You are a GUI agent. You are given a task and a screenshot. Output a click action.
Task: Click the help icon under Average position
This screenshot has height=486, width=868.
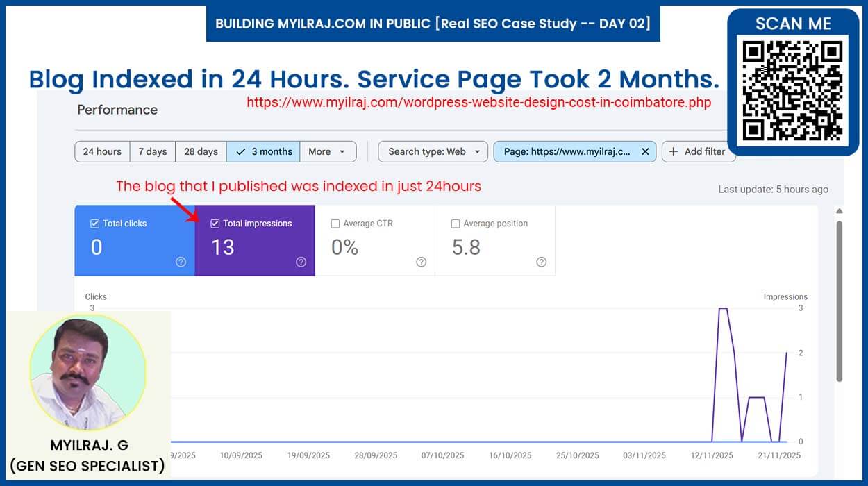coord(541,262)
